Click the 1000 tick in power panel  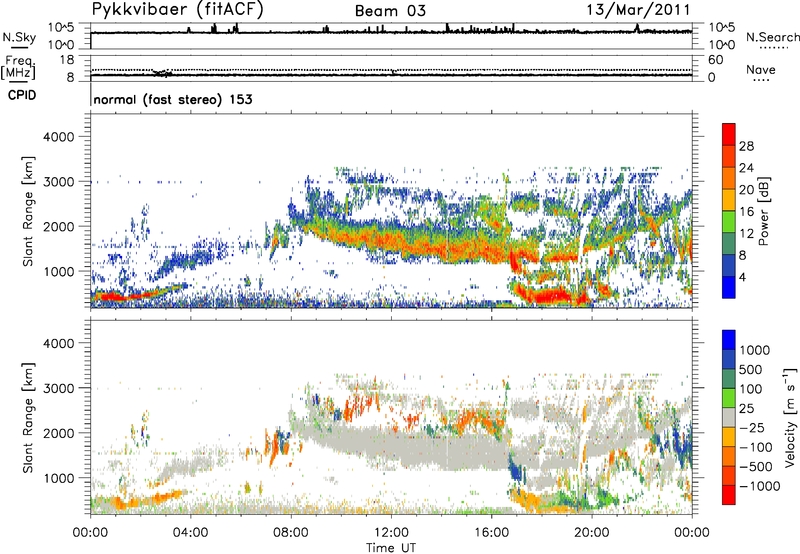coord(58,271)
